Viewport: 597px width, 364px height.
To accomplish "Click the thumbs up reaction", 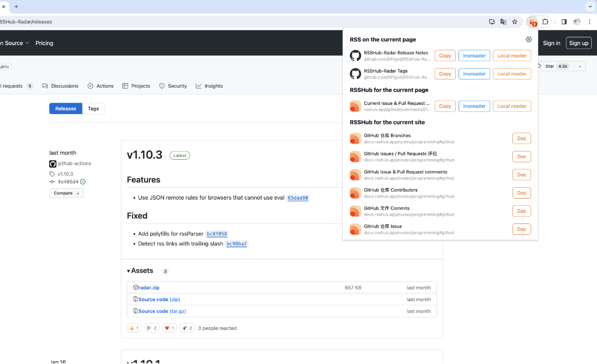I will (134, 328).
